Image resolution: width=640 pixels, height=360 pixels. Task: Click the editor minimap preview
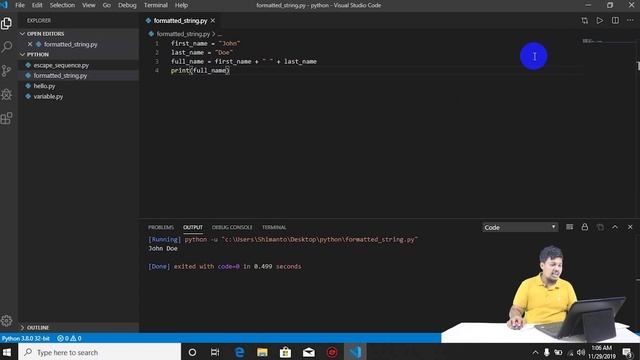coord(593,41)
